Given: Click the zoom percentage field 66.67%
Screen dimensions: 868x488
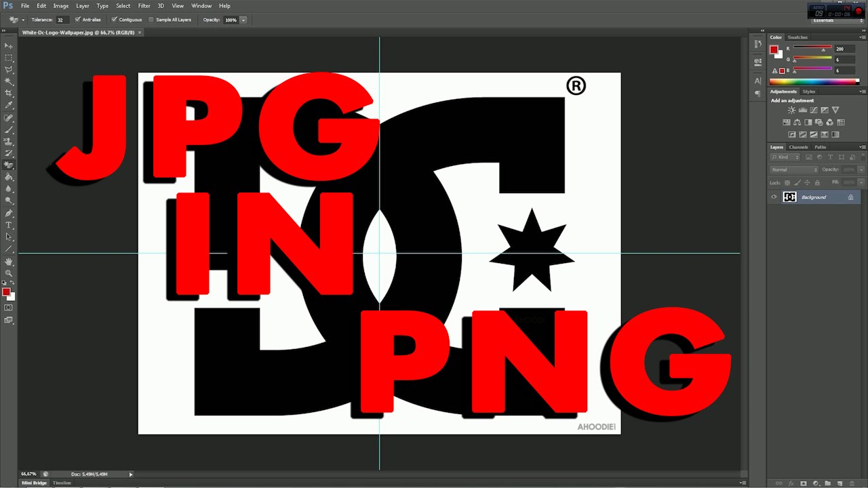Looking at the screenshot, I should [28, 474].
